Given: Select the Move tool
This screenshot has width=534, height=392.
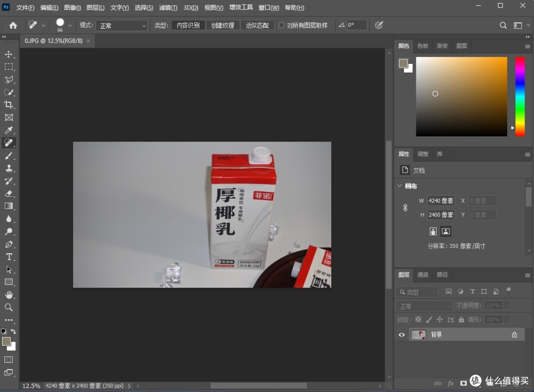Looking at the screenshot, I should tap(9, 54).
